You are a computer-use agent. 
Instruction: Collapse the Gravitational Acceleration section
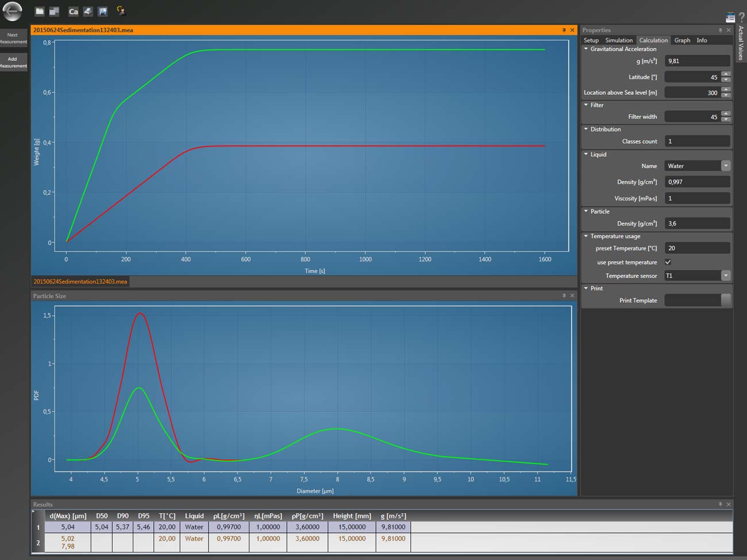pyautogui.click(x=586, y=49)
